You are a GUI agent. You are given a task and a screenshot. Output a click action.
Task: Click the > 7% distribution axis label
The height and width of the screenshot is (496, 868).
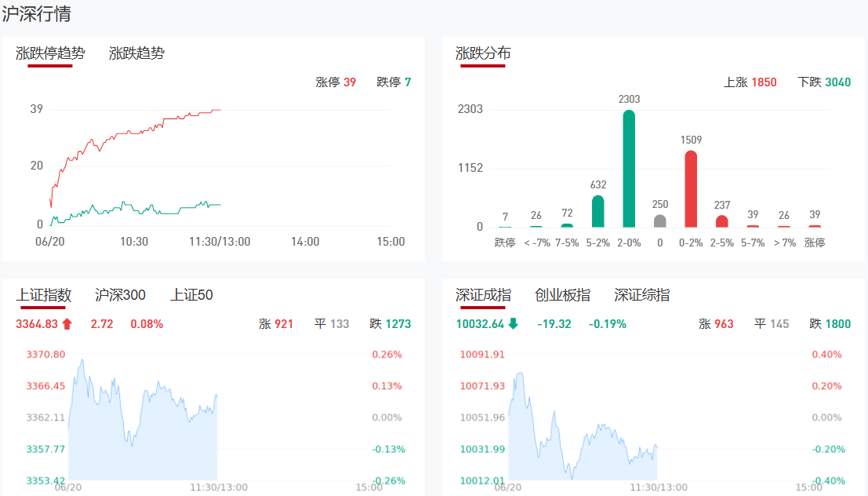click(784, 243)
